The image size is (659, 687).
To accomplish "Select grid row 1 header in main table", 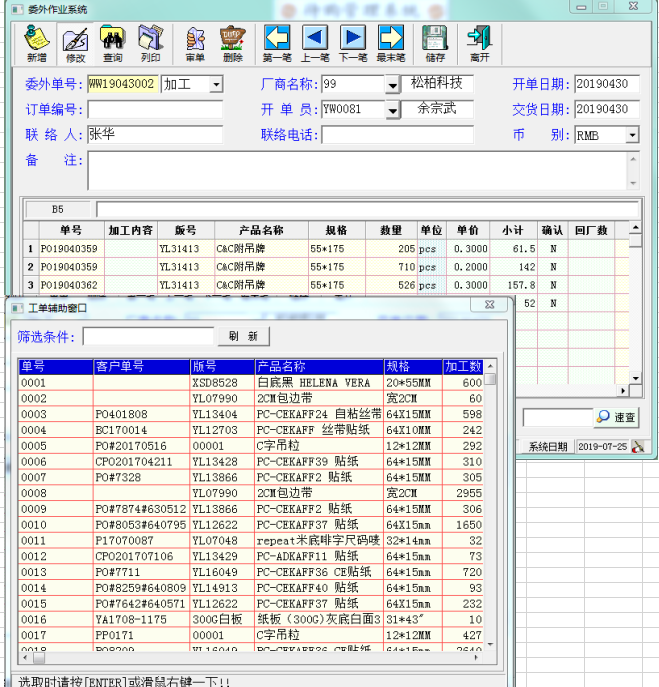I will pyautogui.click(x=31, y=249).
